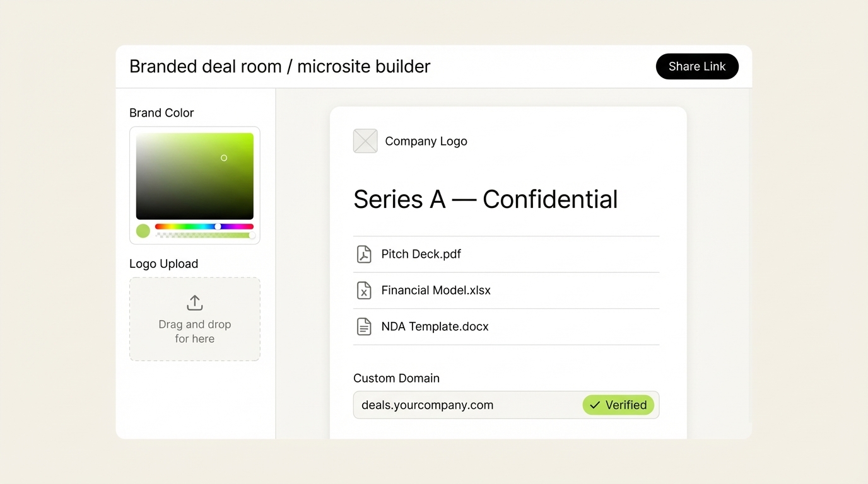
Task: Click the Series A — Confidential heading
Action: [x=485, y=199]
